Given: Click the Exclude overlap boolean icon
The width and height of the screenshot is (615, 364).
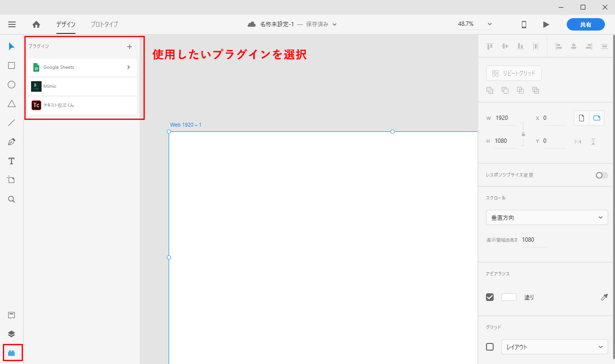Looking at the screenshot, I should [536, 90].
